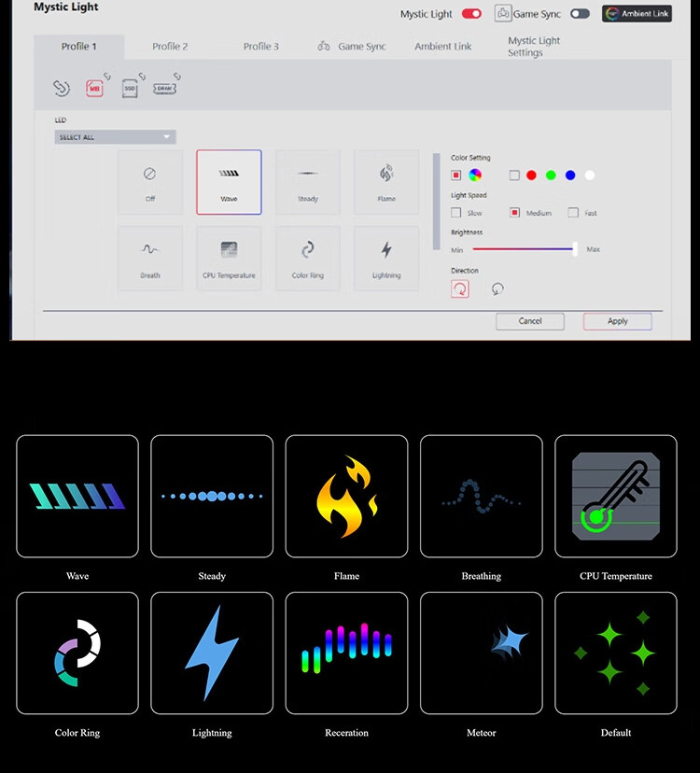Choose the Lightning effect tile
Image resolution: width=700 pixels, height=773 pixels.
386,259
